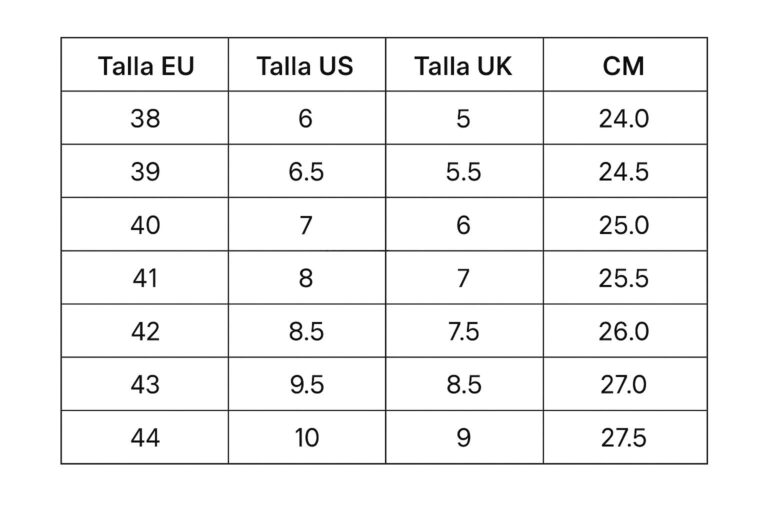
Task: Click EU size 42 cell
Action: [x=145, y=331]
